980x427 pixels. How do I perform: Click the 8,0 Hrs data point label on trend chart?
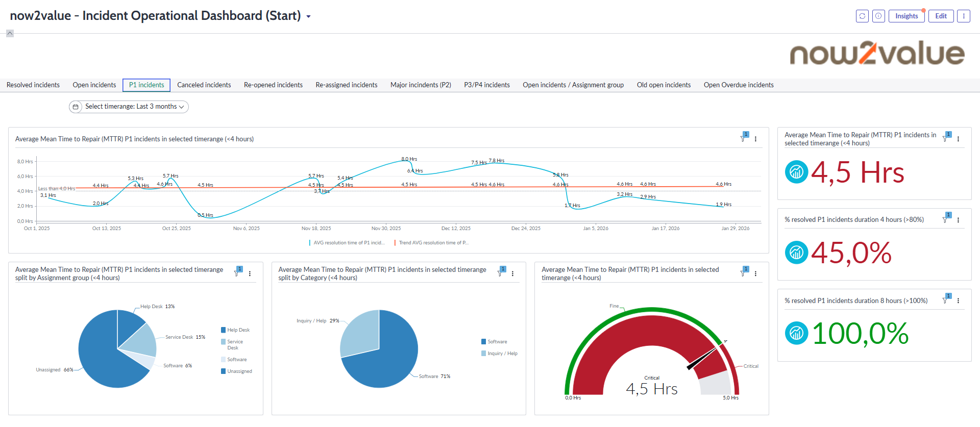(x=409, y=159)
